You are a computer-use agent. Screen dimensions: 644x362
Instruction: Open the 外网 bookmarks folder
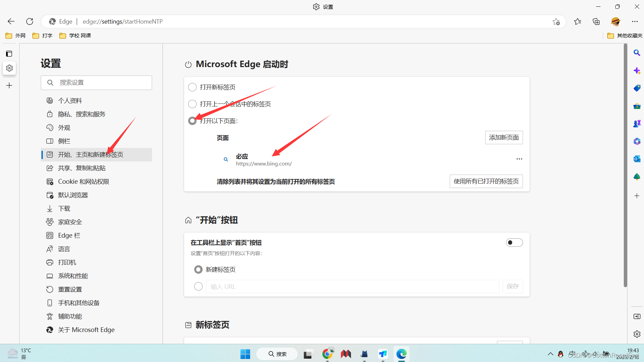(16, 36)
